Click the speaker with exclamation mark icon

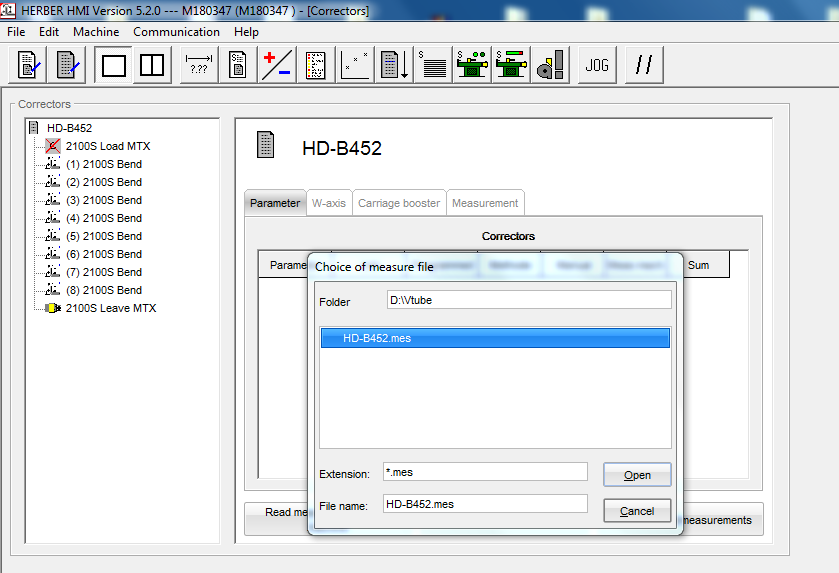click(x=550, y=65)
